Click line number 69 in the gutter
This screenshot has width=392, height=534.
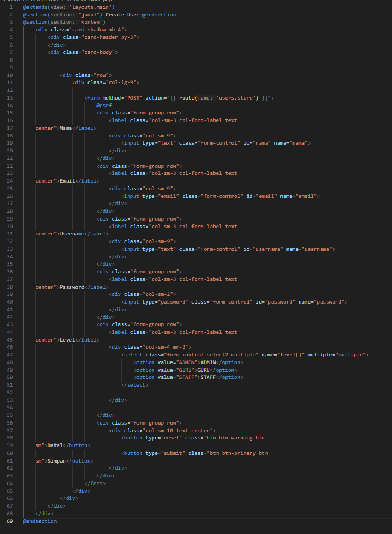point(9,521)
